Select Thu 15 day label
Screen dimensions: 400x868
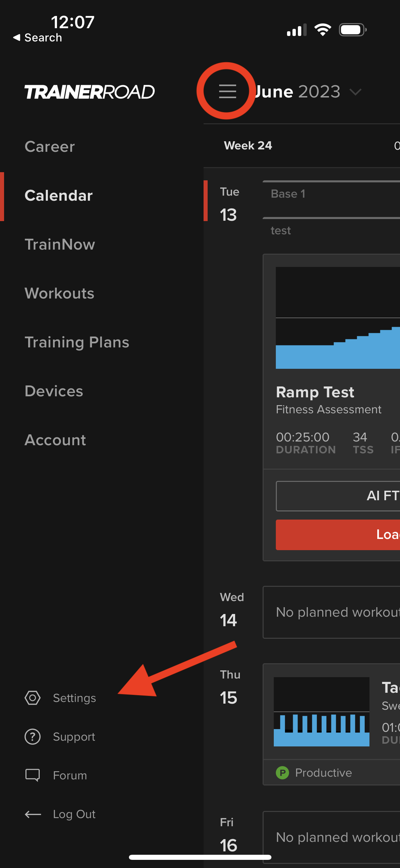coord(230,687)
